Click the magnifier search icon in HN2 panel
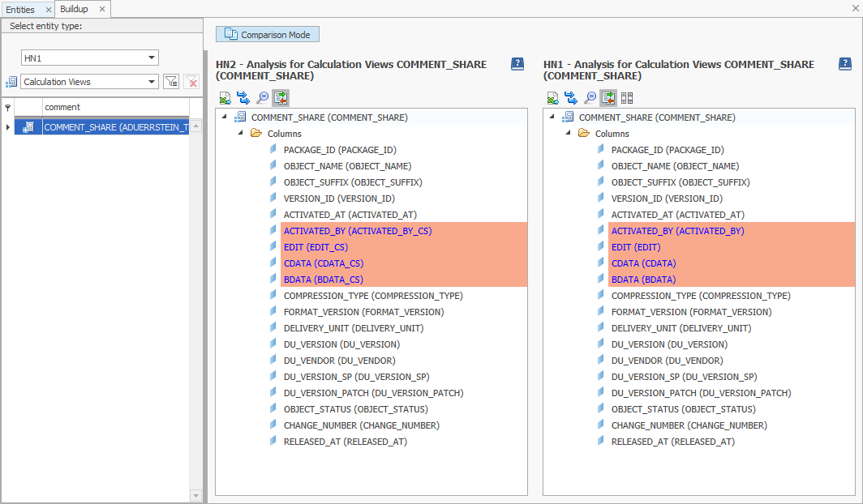863x504 pixels. click(262, 98)
